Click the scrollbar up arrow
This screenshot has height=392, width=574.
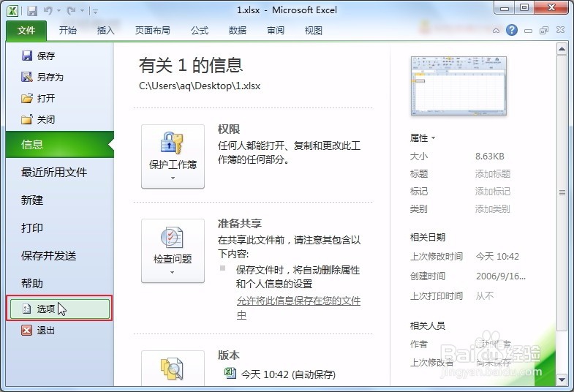click(x=562, y=49)
